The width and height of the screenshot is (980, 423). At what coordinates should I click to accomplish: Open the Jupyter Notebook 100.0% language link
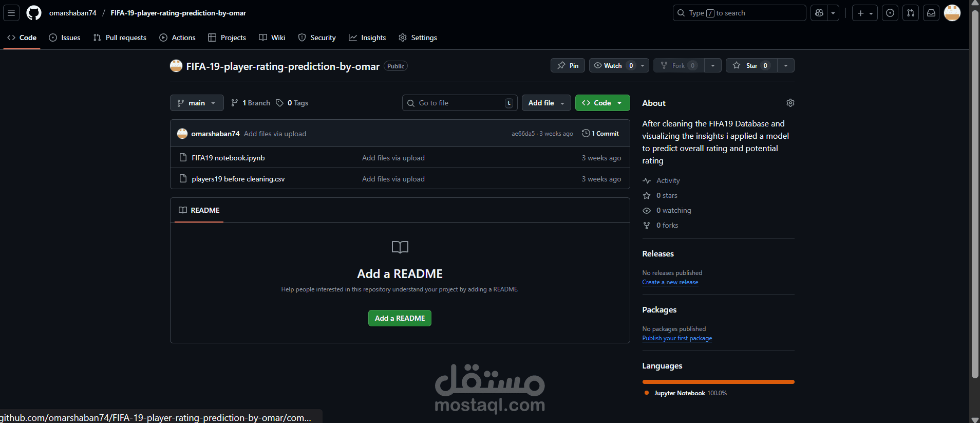pos(686,393)
